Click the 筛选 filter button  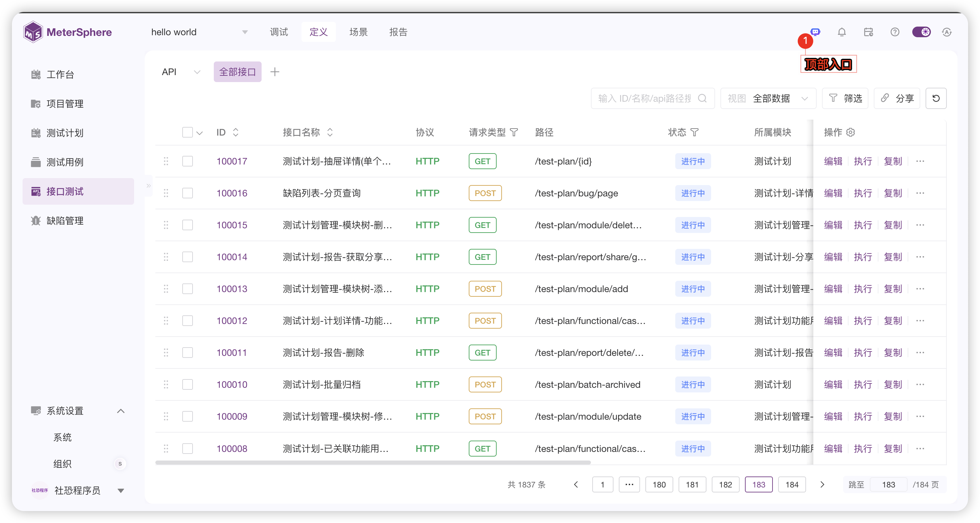[845, 99]
